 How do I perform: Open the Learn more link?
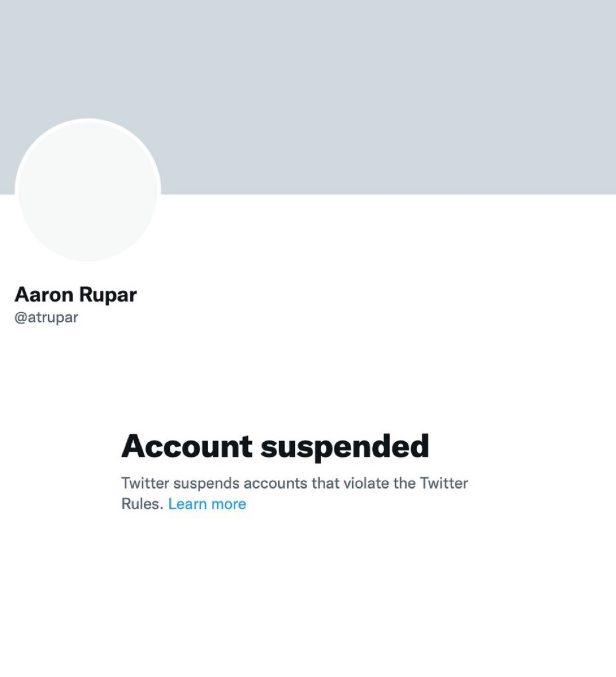coord(207,503)
